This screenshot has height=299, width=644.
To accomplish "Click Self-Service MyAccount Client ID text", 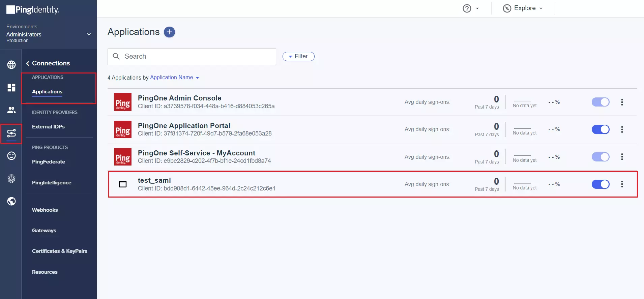I will [204, 161].
